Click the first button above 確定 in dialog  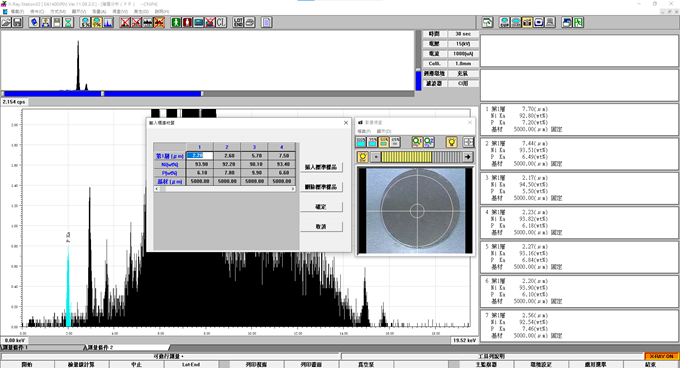(x=321, y=167)
